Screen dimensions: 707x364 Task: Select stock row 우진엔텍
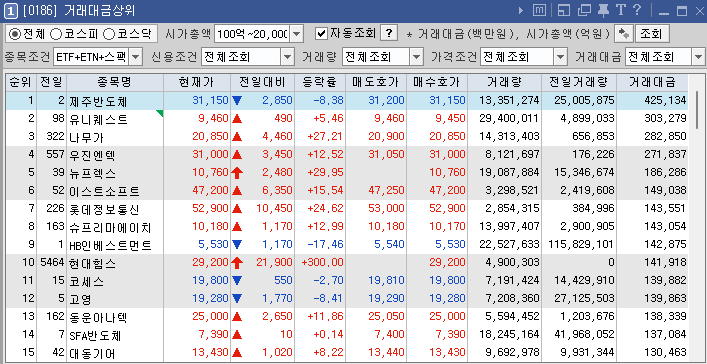[347, 155]
